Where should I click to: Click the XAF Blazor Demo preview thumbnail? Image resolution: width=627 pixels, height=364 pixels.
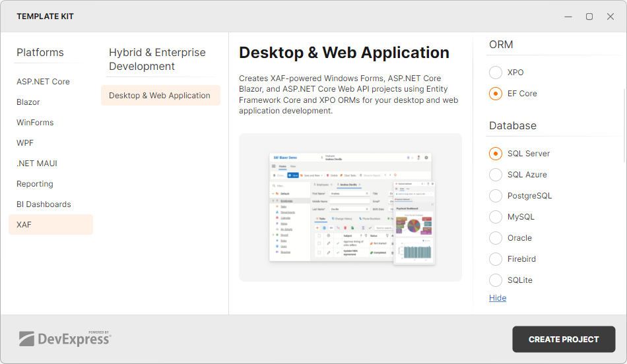[350, 207]
